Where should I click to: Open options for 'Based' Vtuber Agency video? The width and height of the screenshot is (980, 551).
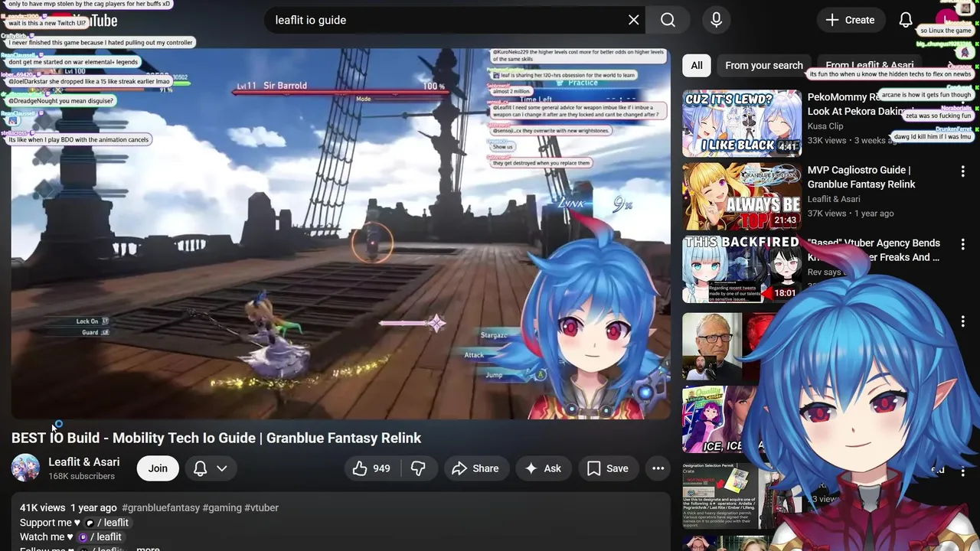click(x=963, y=245)
